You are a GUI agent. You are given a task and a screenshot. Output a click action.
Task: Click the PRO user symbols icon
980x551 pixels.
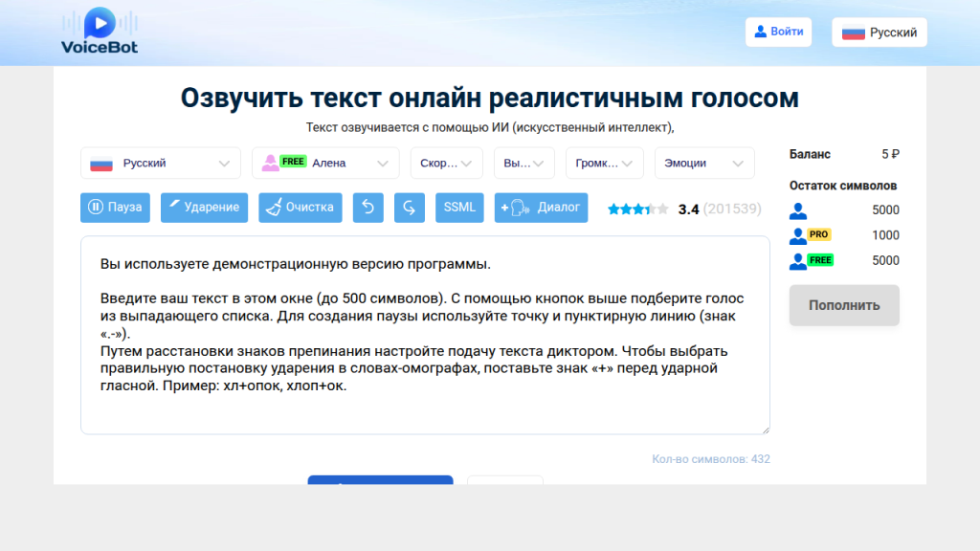(810, 235)
